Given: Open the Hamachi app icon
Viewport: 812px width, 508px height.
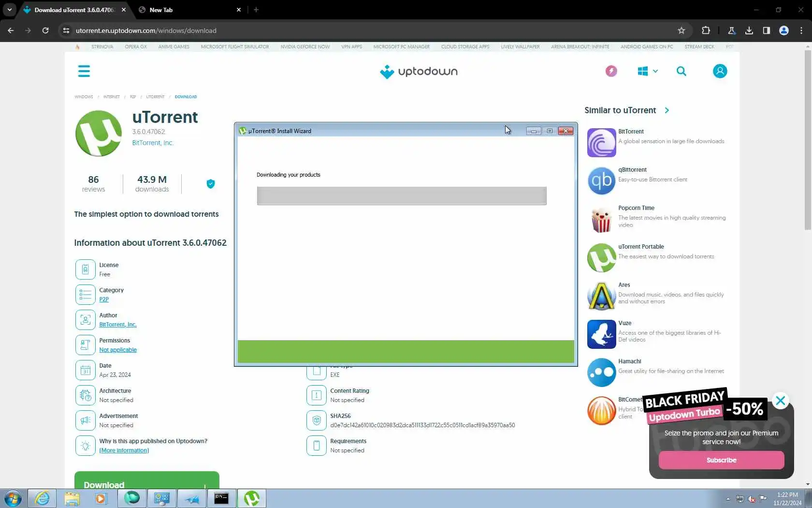Looking at the screenshot, I should pos(601,373).
